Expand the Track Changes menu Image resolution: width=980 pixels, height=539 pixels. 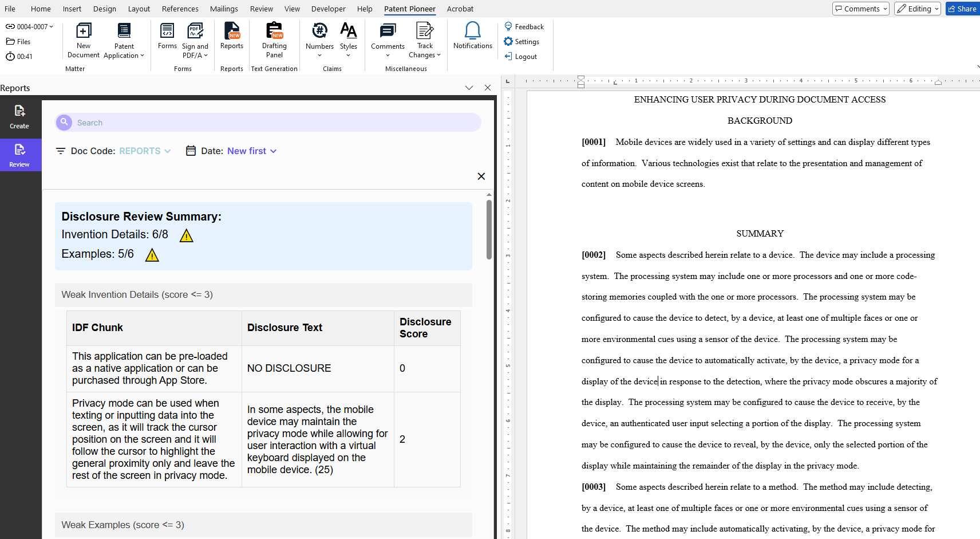pyautogui.click(x=425, y=51)
